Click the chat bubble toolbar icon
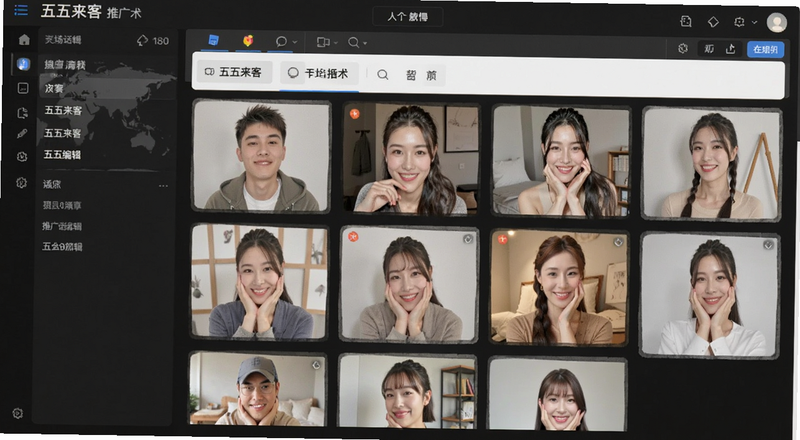This screenshot has height=440, width=800. point(281,42)
